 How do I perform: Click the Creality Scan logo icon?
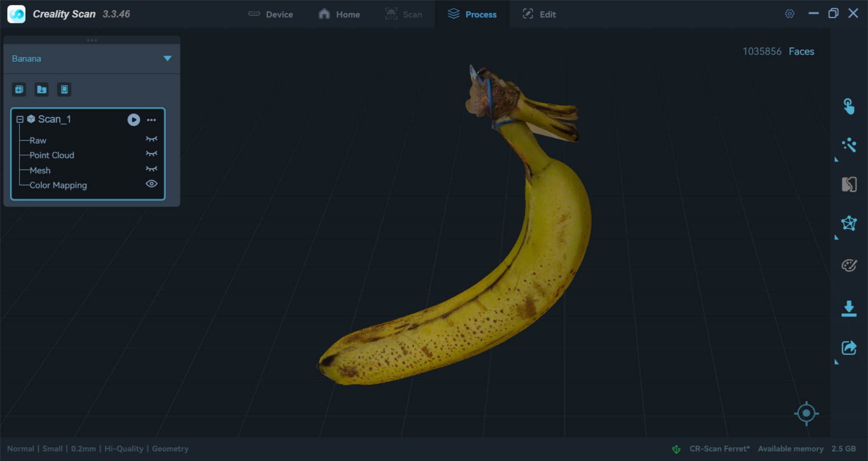click(17, 14)
